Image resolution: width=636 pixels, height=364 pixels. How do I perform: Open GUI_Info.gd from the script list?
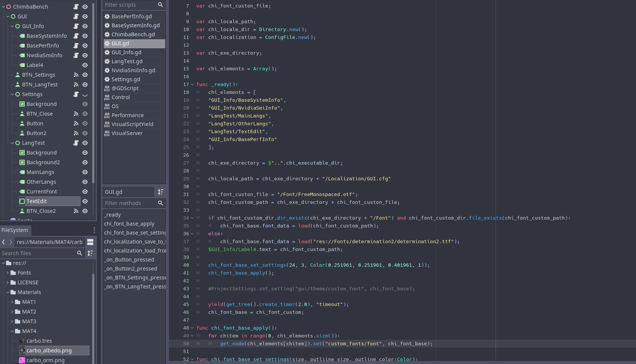(126, 52)
